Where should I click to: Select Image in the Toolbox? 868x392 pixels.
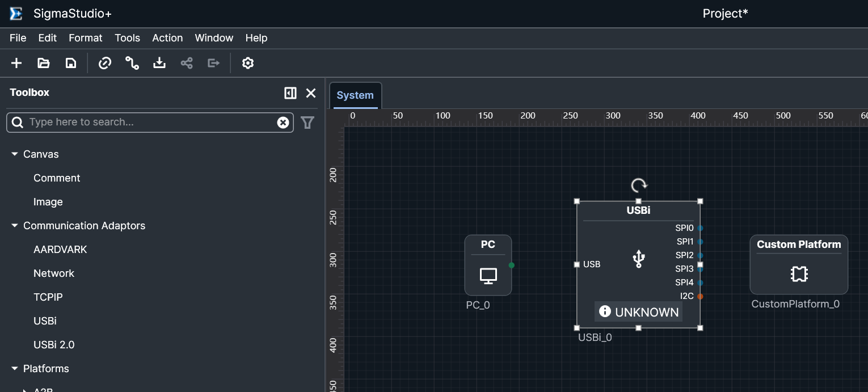48,202
